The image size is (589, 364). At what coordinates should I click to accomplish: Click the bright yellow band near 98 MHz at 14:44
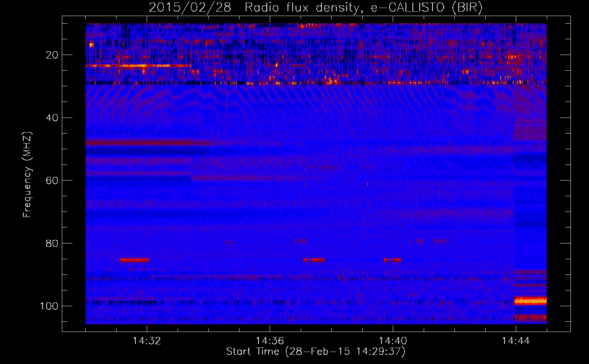tap(530, 301)
